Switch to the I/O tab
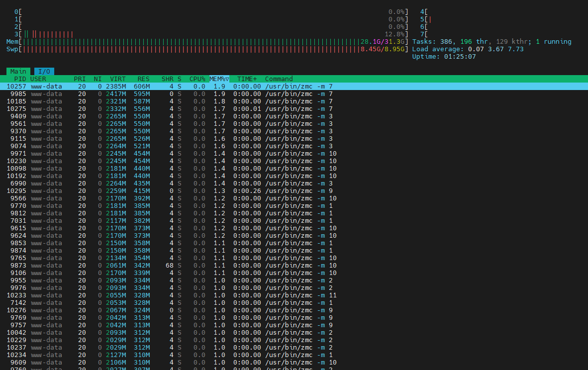The height and width of the screenshot is (370, 588). click(x=44, y=71)
